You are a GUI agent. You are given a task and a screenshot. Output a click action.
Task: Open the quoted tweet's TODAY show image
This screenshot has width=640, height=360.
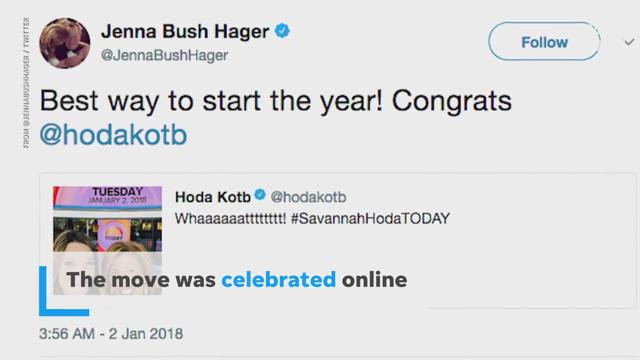tap(107, 240)
